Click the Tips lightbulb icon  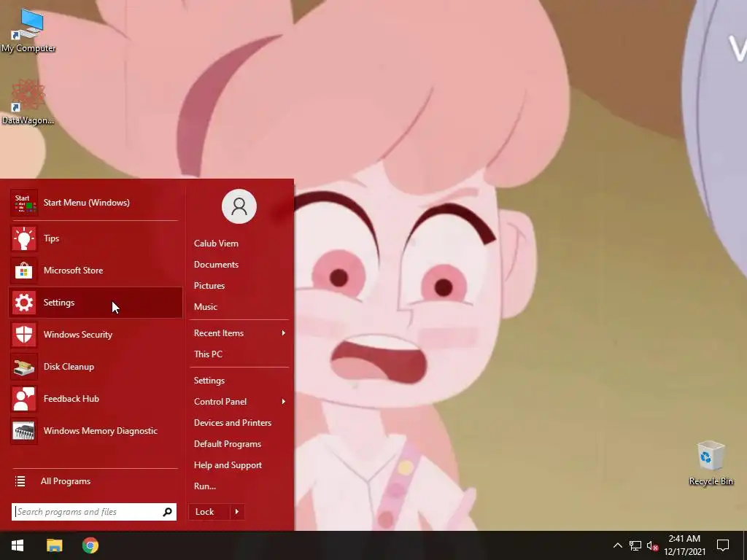23,238
